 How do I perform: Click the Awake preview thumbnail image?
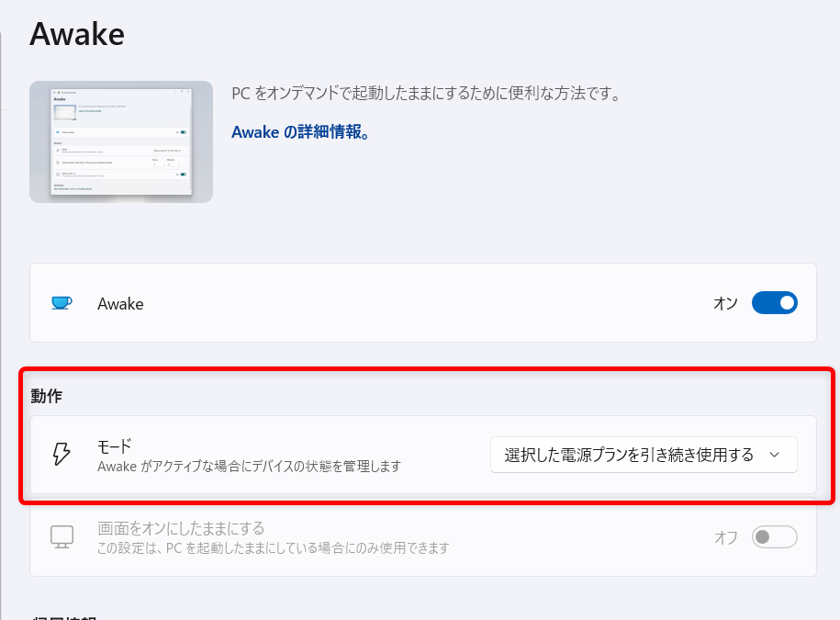click(120, 141)
